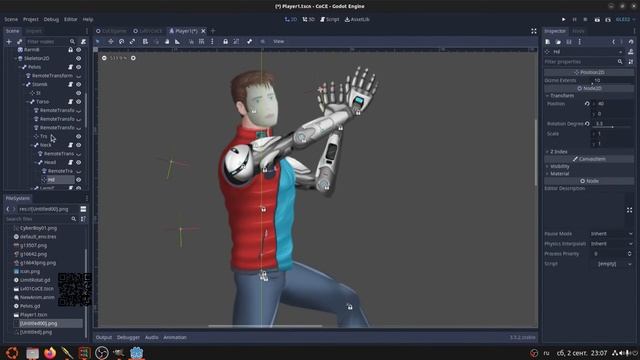Open the Project menu
This screenshot has height=360, width=640.
coord(31,19)
